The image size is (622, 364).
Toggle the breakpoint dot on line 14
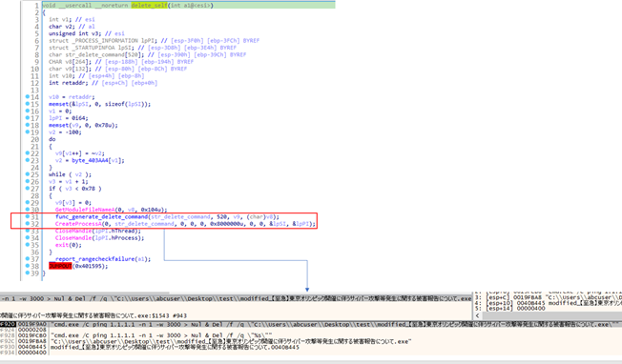click(28, 96)
